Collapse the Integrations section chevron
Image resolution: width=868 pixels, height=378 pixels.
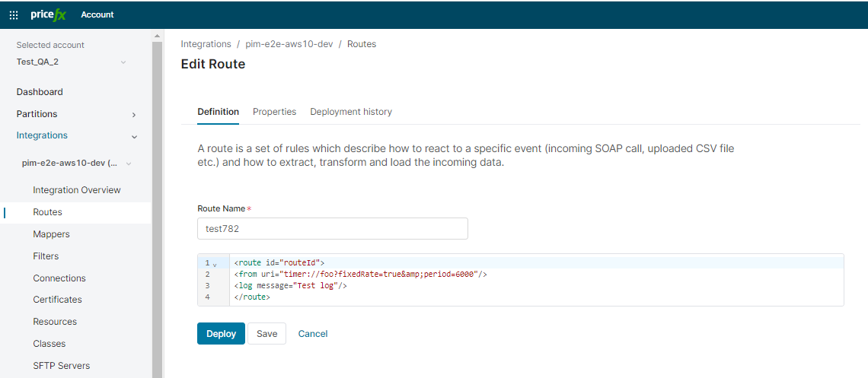pyautogui.click(x=134, y=136)
